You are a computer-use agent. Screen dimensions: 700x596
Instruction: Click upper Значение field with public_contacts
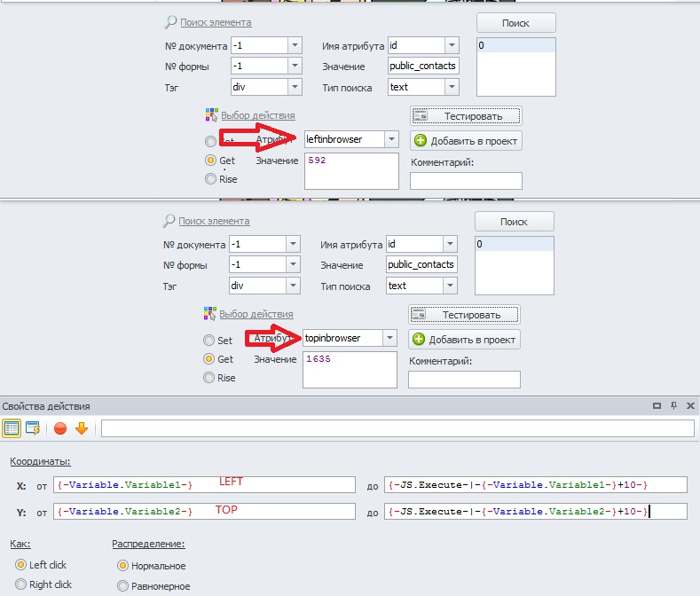pos(423,66)
